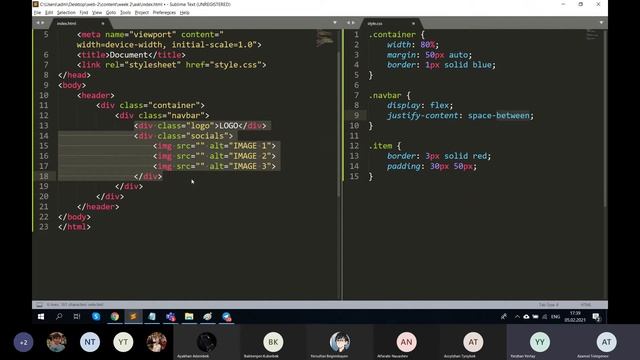Select the YY participant avatar
This screenshot has height=360, width=640.
click(540, 342)
